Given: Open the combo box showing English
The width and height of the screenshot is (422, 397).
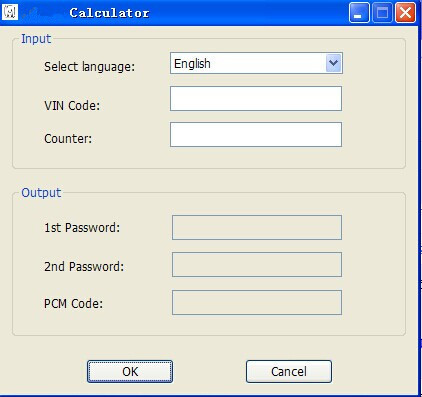Looking at the screenshot, I should coord(256,63).
